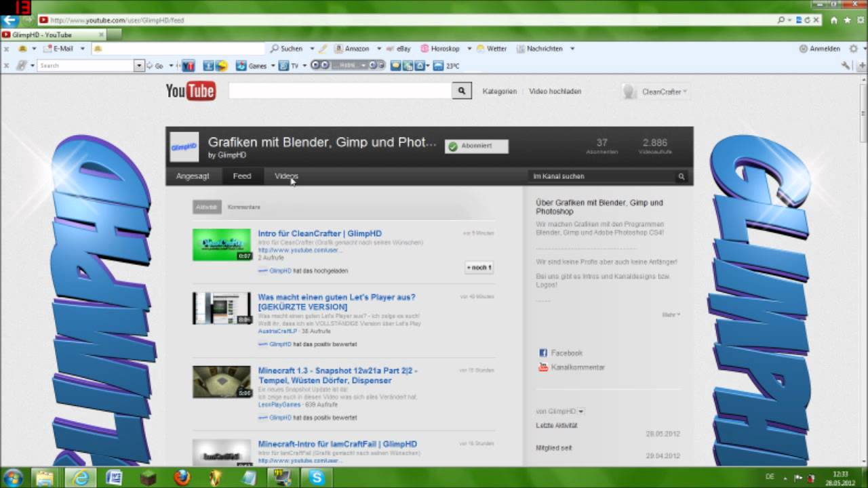Click Video hochladen link
Screen dimensions: 868x488
[x=555, y=91]
